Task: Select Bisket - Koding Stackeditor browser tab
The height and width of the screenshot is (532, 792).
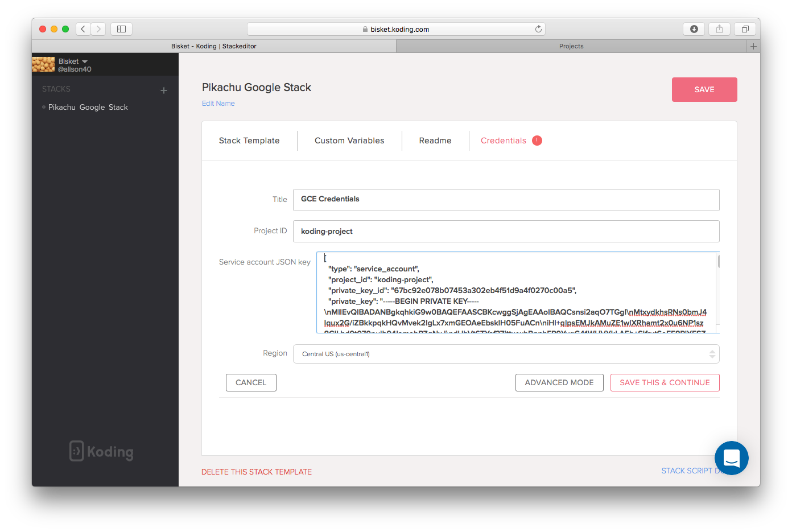Action: (214, 46)
